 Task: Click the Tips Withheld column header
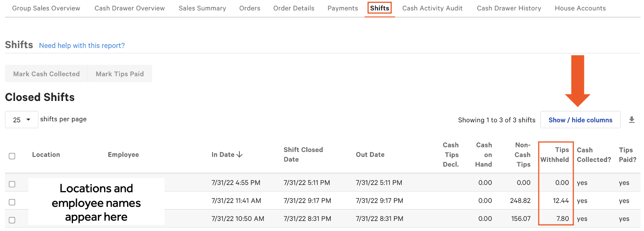click(x=555, y=155)
